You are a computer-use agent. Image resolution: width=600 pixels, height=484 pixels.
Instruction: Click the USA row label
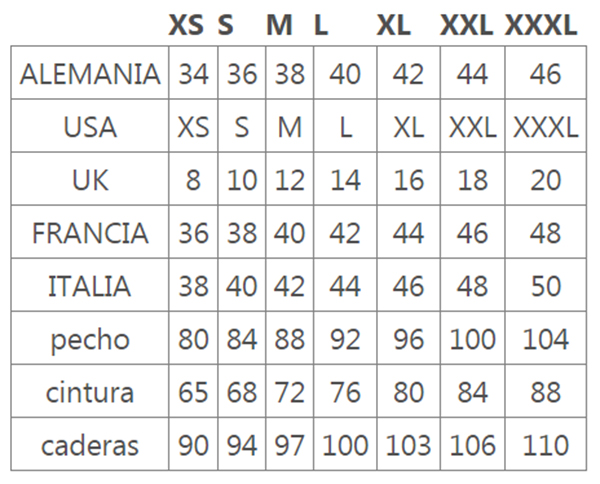[90, 127]
